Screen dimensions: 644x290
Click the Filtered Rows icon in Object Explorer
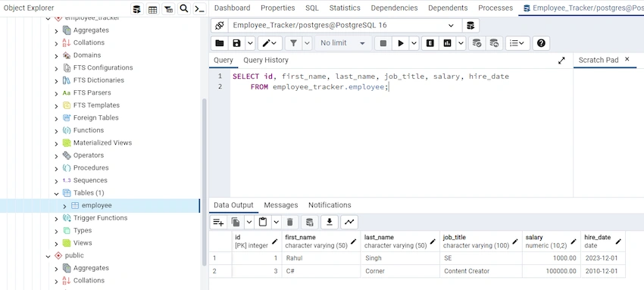(168, 9)
